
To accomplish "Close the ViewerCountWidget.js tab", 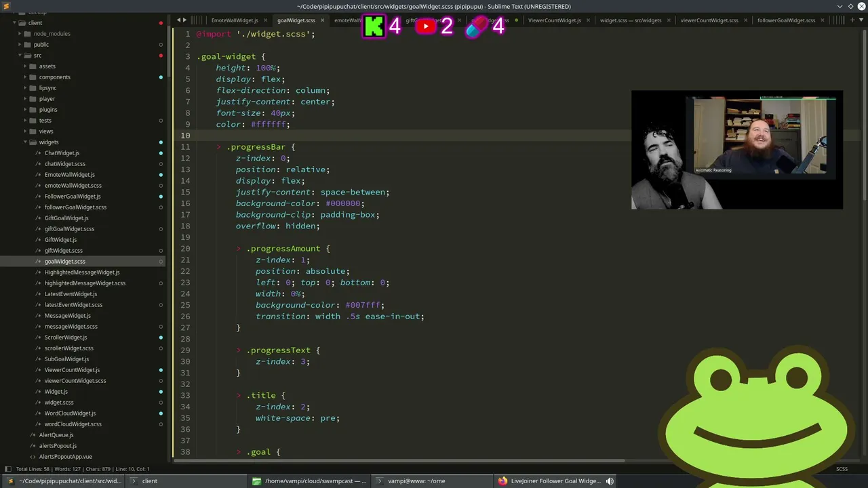I will 589,20.
